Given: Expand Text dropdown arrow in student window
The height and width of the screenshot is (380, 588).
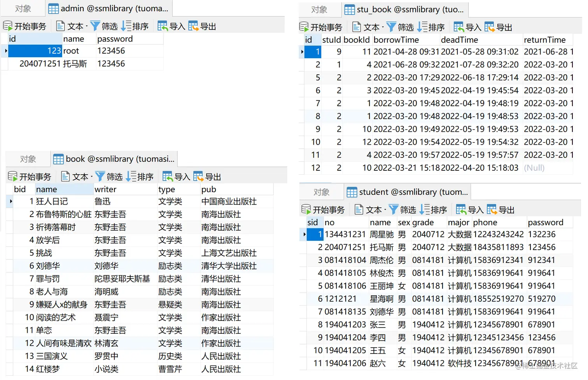Looking at the screenshot, I should coord(385,210).
